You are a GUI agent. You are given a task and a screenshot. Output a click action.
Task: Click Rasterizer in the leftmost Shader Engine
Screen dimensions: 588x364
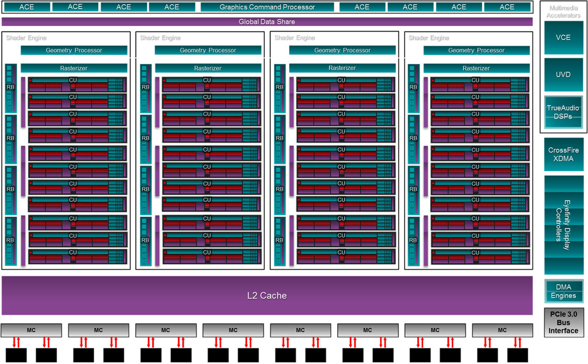(x=74, y=68)
